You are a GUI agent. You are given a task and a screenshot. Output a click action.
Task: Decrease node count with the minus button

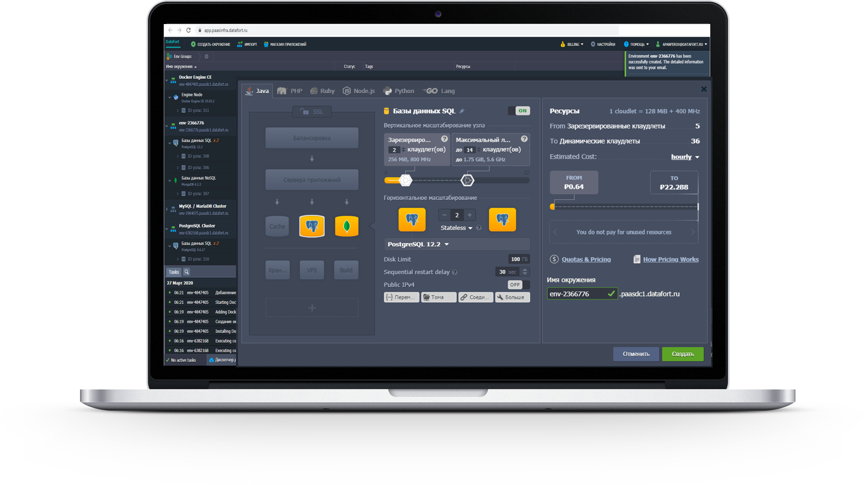point(444,215)
